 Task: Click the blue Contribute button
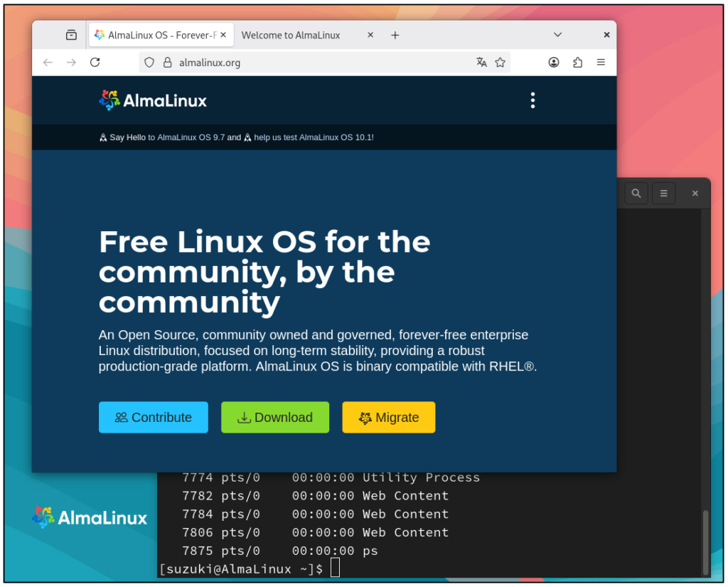click(x=154, y=418)
